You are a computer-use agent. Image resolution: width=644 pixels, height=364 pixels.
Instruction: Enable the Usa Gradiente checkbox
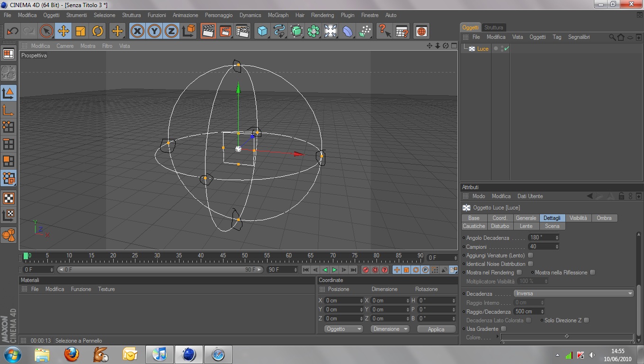point(503,329)
